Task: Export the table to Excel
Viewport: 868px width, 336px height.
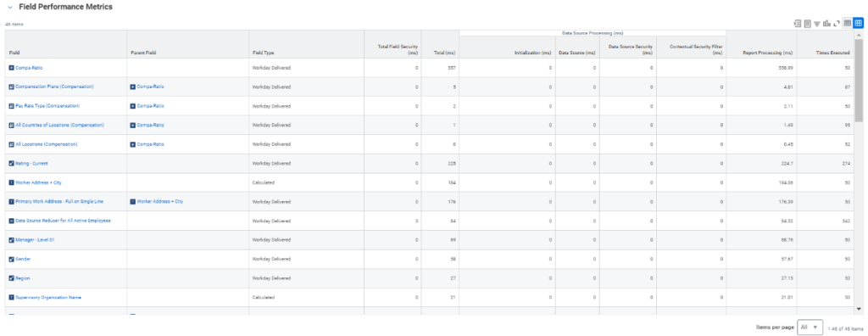Action: click(x=797, y=23)
